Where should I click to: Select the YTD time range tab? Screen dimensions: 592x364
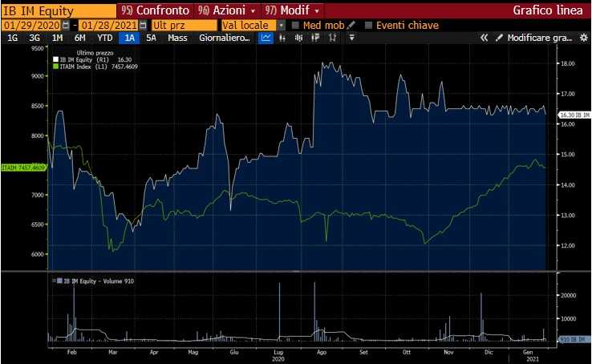click(x=104, y=38)
